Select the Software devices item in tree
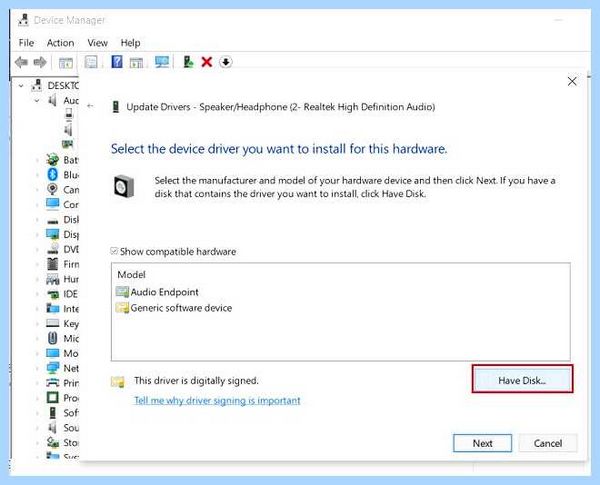The image size is (600, 485). pos(64,413)
